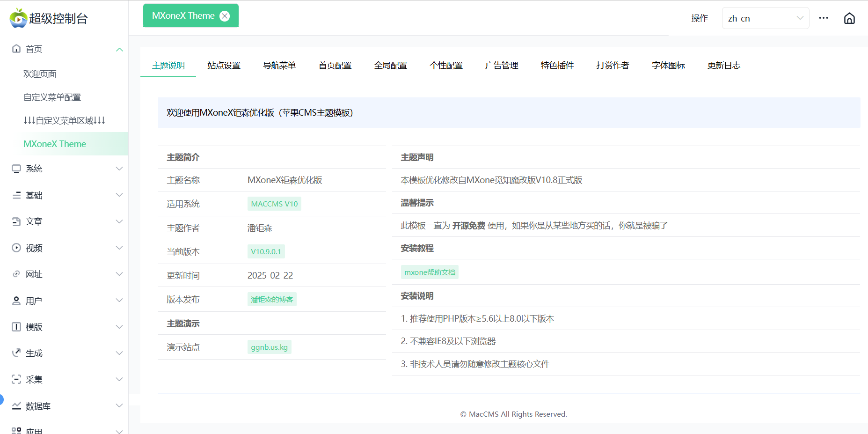Screen dimensions: 868x434
Task: Expand the 采集 menu chevron
Action: [119, 379]
